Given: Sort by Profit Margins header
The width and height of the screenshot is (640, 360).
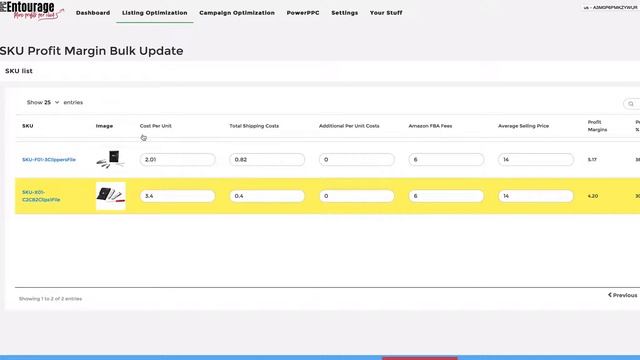Looking at the screenshot, I should [x=598, y=126].
